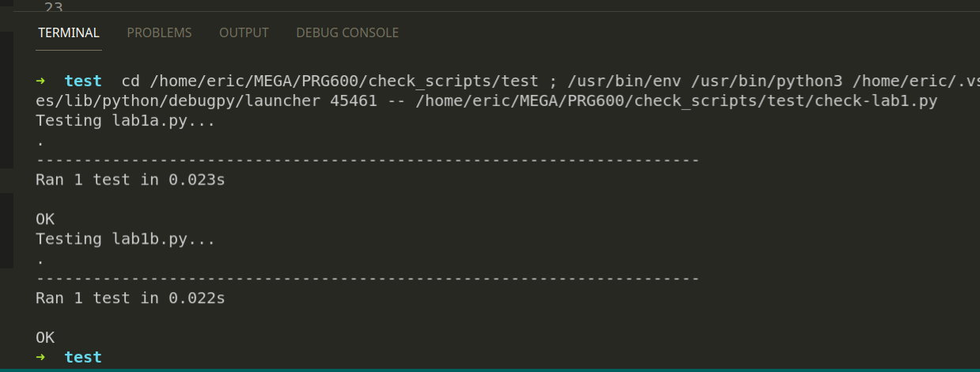Select the DEBUG CONSOLE tab
The height and width of the screenshot is (372, 980).
347,32
